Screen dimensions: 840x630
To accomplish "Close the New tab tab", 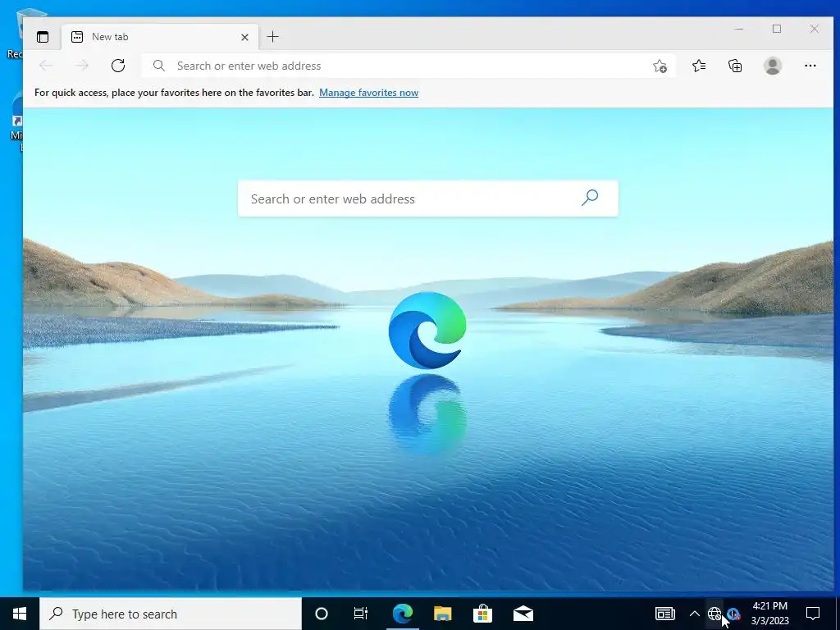I will tap(244, 37).
